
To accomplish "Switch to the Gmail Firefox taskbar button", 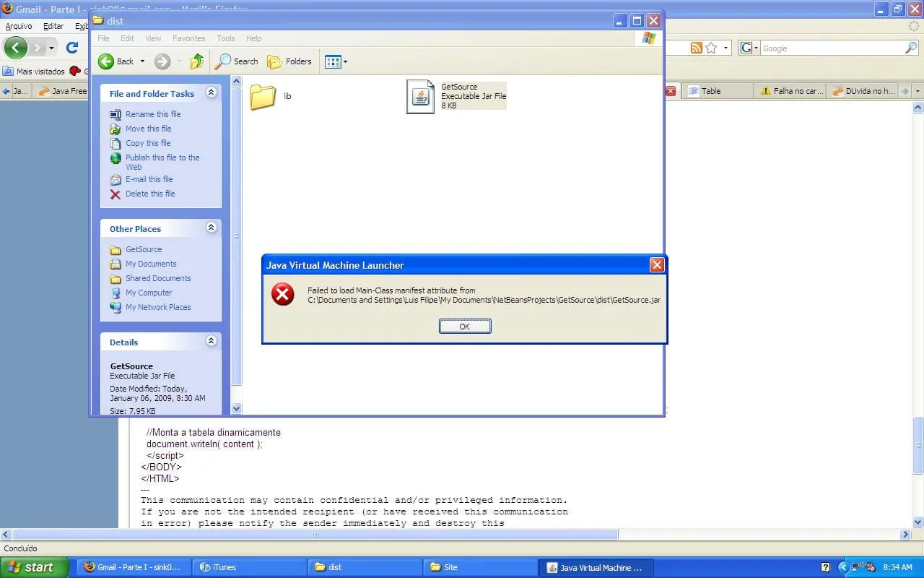I will pos(134,567).
